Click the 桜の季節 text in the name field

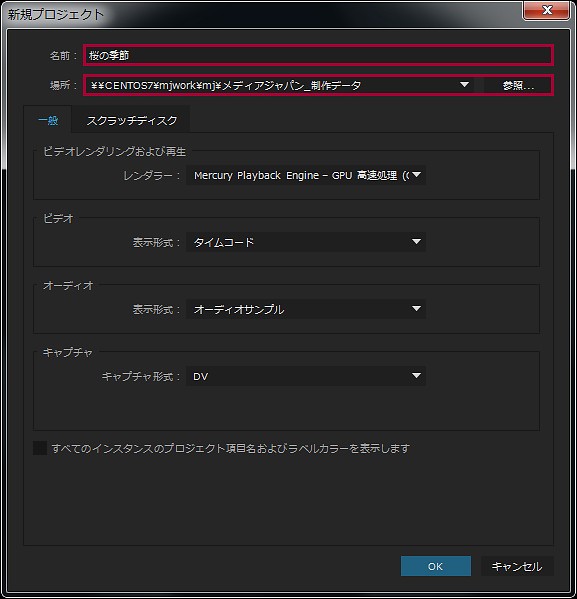(109, 56)
